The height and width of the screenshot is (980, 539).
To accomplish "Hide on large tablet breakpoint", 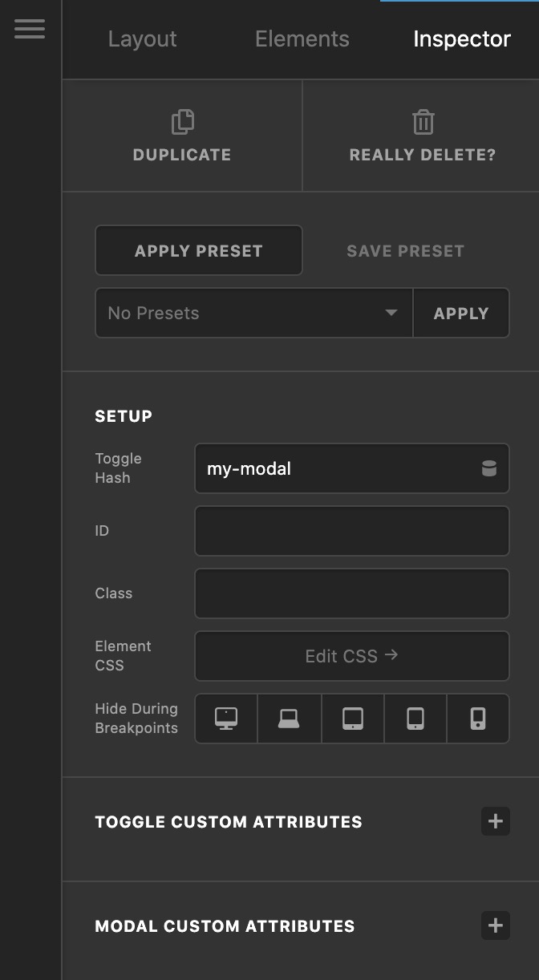I will tap(352, 719).
